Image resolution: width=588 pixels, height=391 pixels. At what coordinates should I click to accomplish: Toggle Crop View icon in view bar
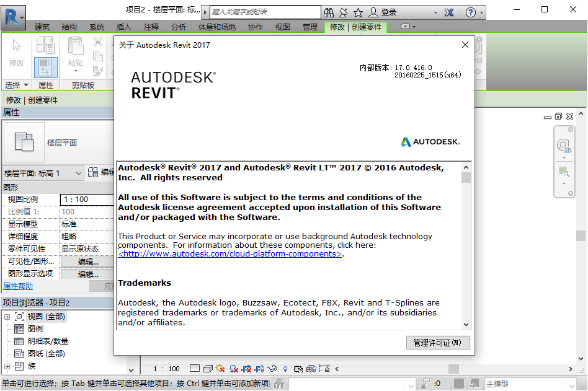pos(246,369)
